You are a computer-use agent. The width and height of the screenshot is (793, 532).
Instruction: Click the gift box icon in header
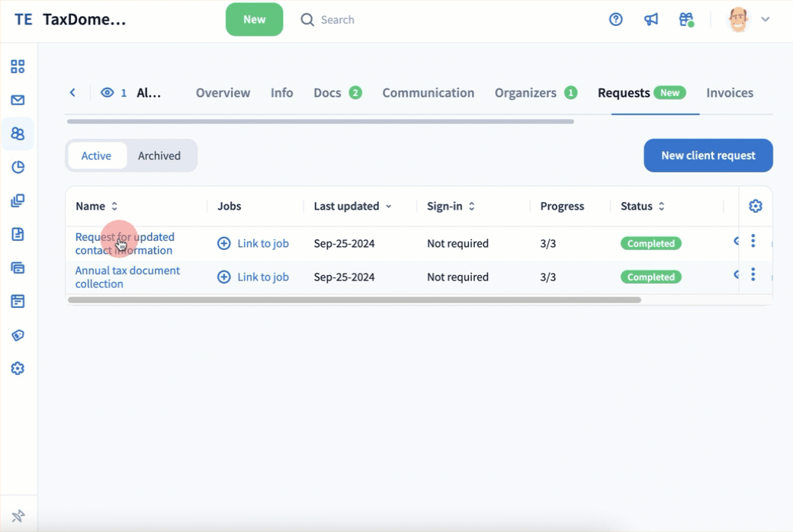coord(686,20)
